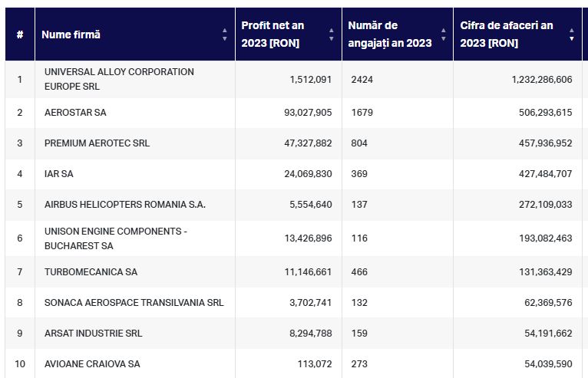
Task: Select UNISON ENGINE COMPONENTS - BUCHAREST SA name
Action: pos(115,238)
